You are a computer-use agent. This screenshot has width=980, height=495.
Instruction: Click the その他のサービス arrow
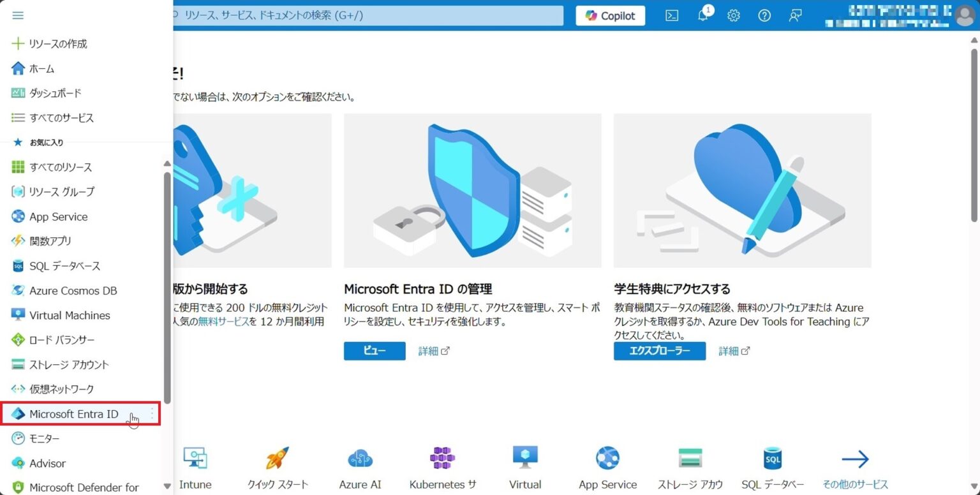[x=856, y=458]
